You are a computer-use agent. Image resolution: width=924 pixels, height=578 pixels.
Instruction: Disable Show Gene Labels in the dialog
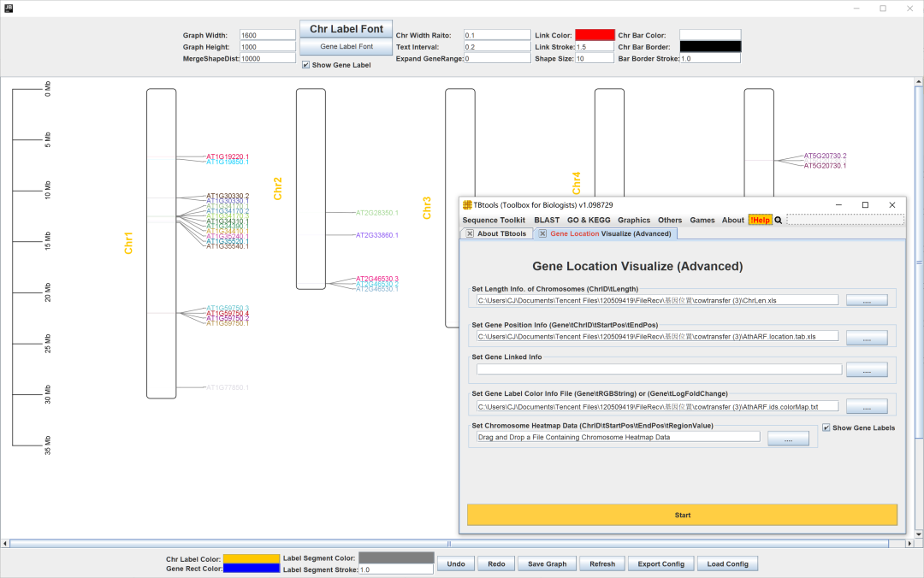pos(826,428)
